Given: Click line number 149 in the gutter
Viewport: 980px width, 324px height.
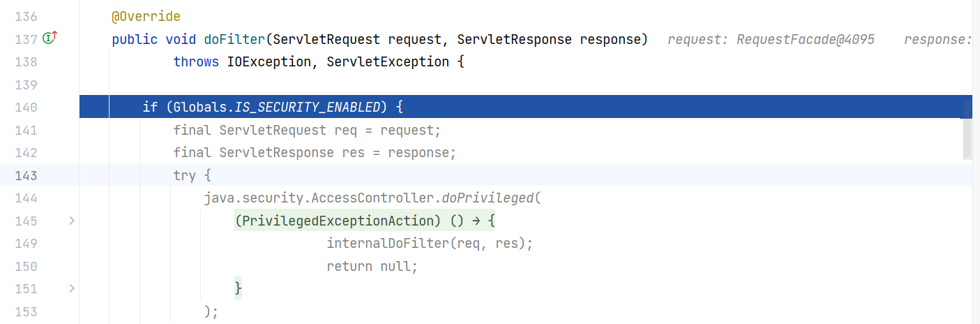Looking at the screenshot, I should 26,244.
